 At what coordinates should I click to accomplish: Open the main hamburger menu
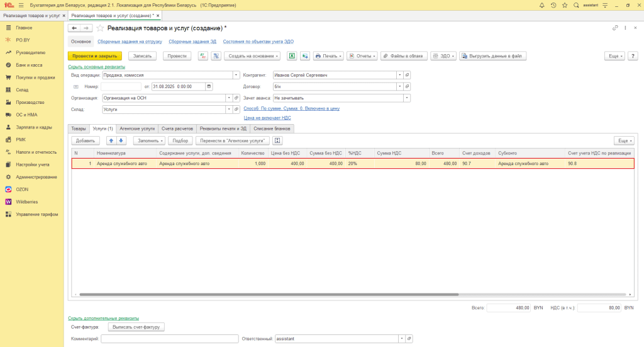[x=21, y=5]
